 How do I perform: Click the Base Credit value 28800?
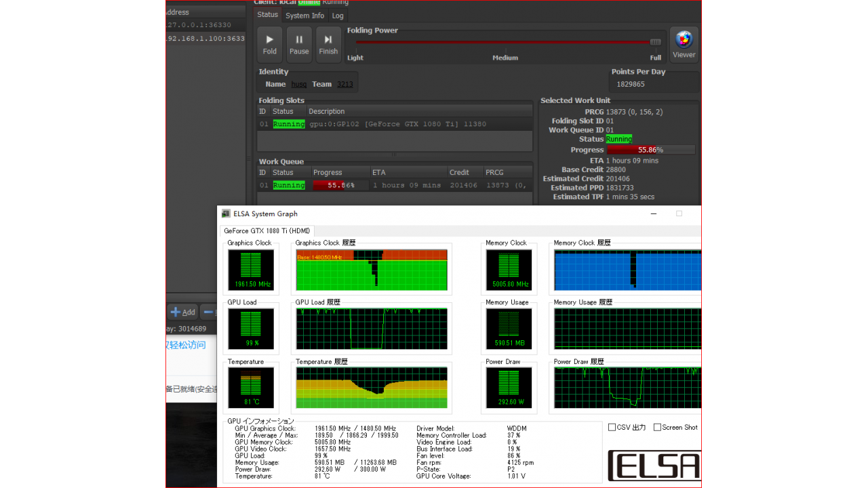click(x=616, y=169)
